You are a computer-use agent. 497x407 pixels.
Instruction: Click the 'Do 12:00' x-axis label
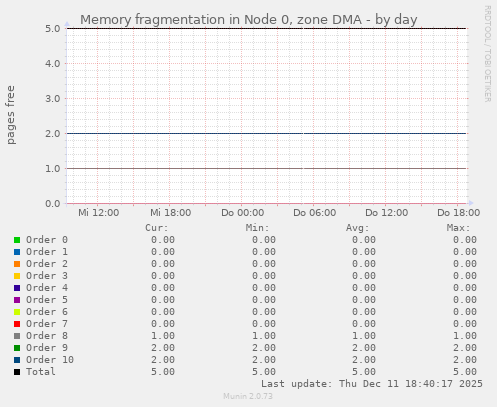(x=387, y=213)
